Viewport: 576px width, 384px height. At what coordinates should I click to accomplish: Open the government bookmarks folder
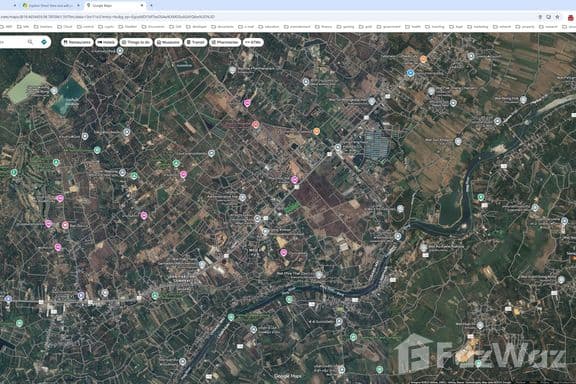click(x=389, y=27)
